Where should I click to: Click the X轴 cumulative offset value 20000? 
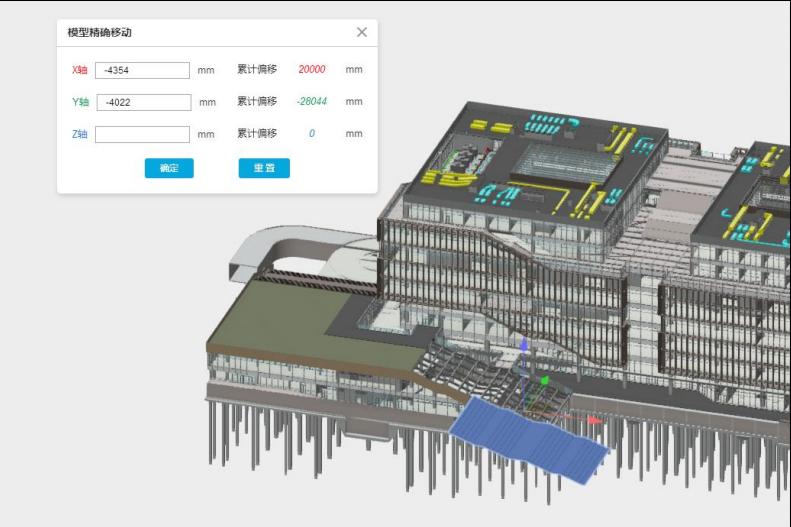click(x=312, y=70)
